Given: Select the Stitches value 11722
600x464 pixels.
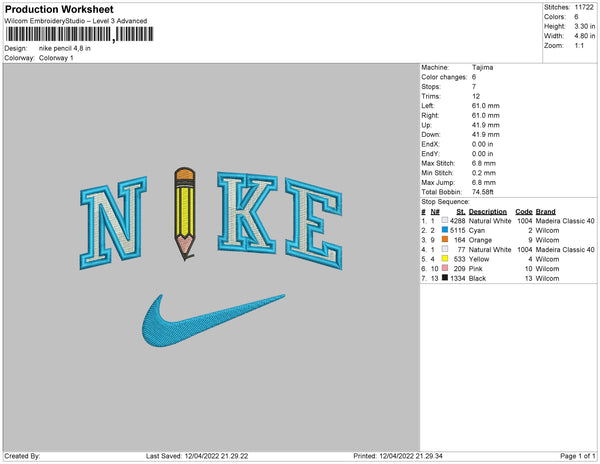Looking at the screenshot, I should pyautogui.click(x=584, y=7).
